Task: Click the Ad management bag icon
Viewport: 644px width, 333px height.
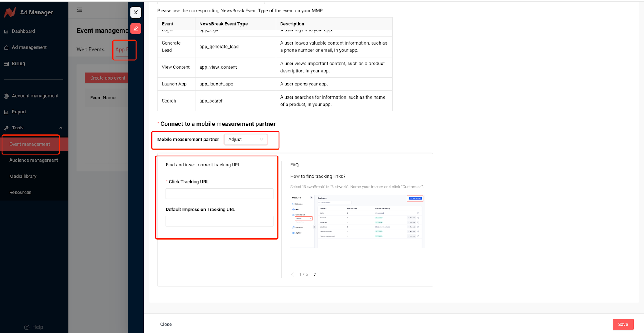Action: (x=6, y=47)
